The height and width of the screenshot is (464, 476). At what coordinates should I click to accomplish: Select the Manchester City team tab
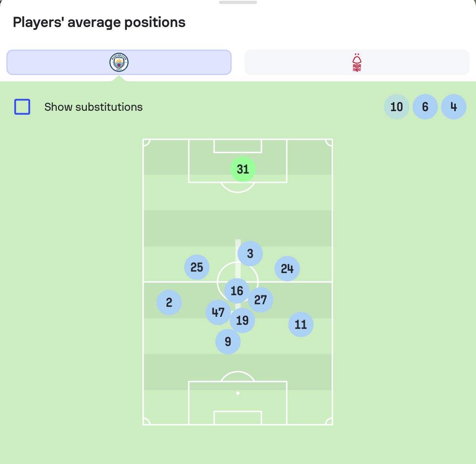point(119,62)
